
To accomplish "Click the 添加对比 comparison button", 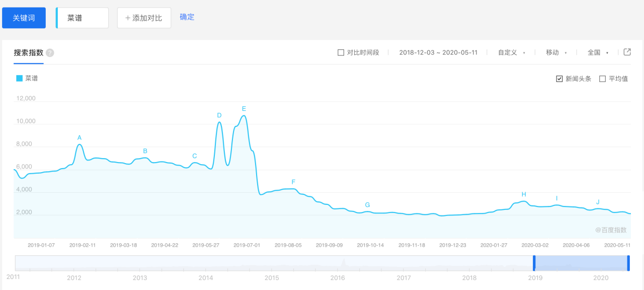I will [144, 17].
